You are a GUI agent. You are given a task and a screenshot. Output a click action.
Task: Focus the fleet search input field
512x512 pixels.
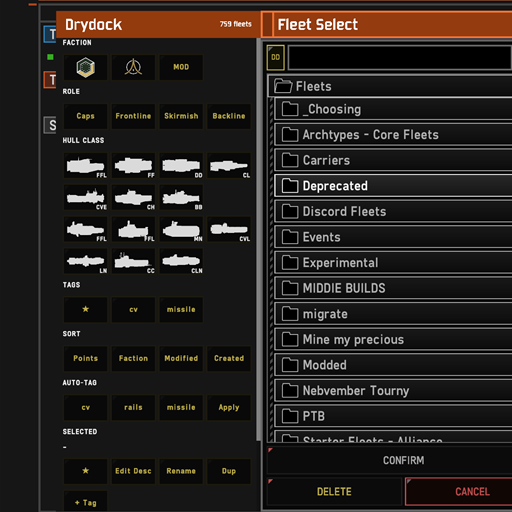(400, 58)
